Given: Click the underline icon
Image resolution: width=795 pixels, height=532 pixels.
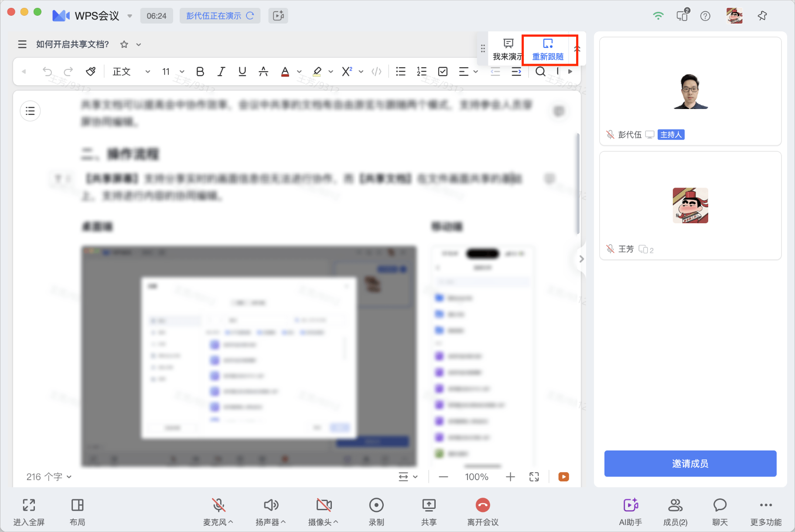Looking at the screenshot, I should 242,72.
